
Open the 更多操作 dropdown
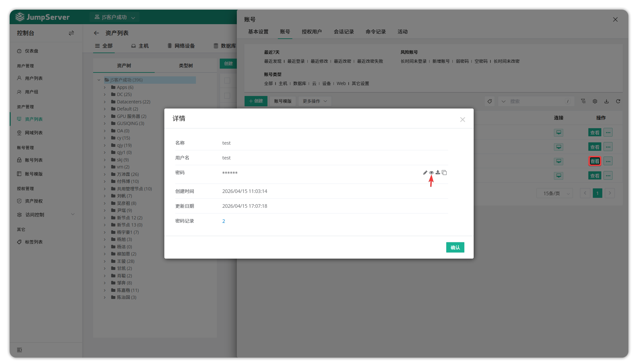click(x=314, y=101)
